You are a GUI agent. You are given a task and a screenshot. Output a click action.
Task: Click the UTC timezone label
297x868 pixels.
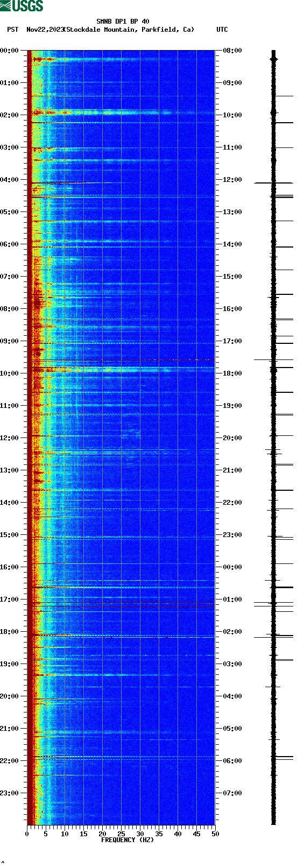[x=222, y=30]
